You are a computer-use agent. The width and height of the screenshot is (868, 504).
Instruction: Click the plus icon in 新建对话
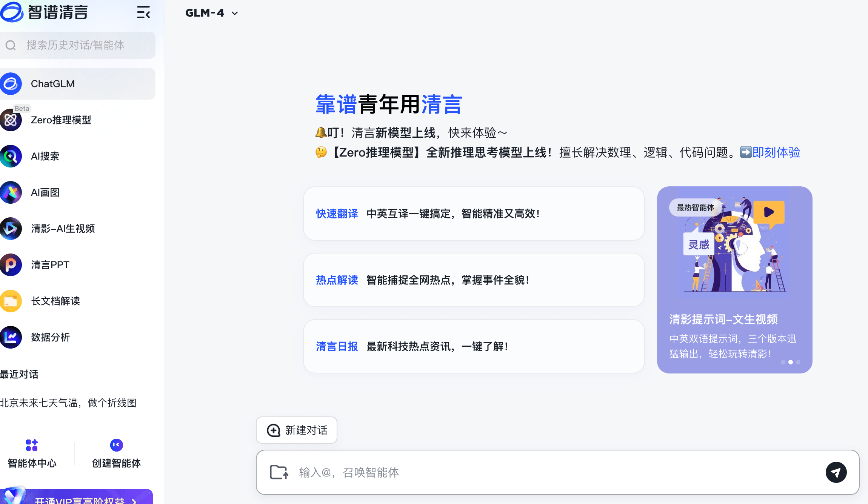(x=274, y=430)
